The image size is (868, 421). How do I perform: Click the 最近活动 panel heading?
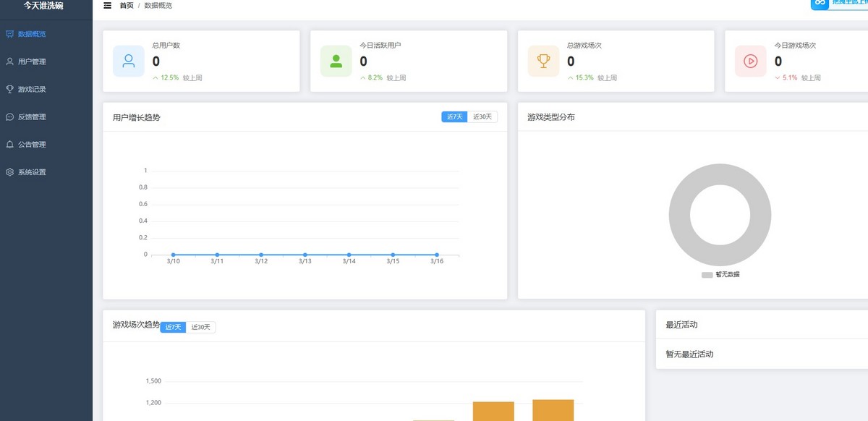pos(681,326)
